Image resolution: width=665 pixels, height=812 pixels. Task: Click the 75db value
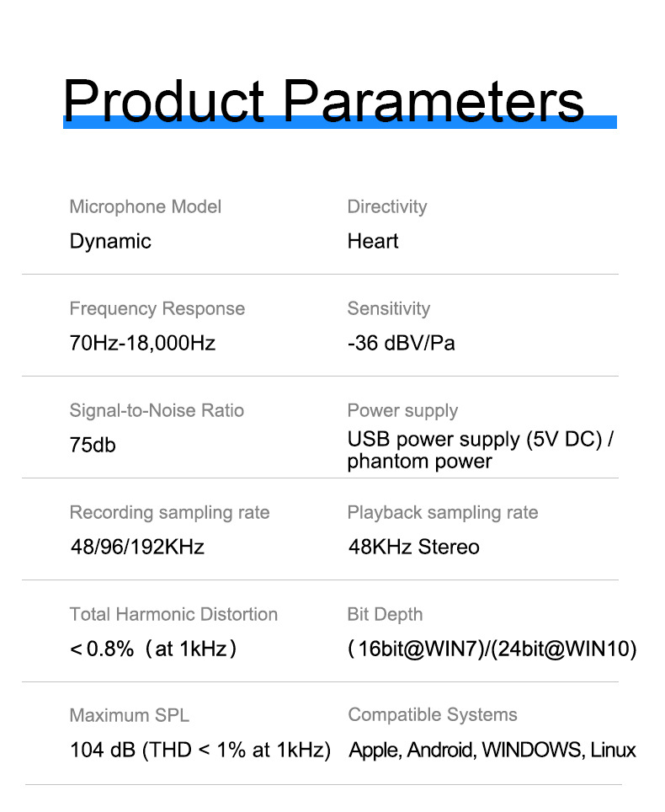pos(93,446)
